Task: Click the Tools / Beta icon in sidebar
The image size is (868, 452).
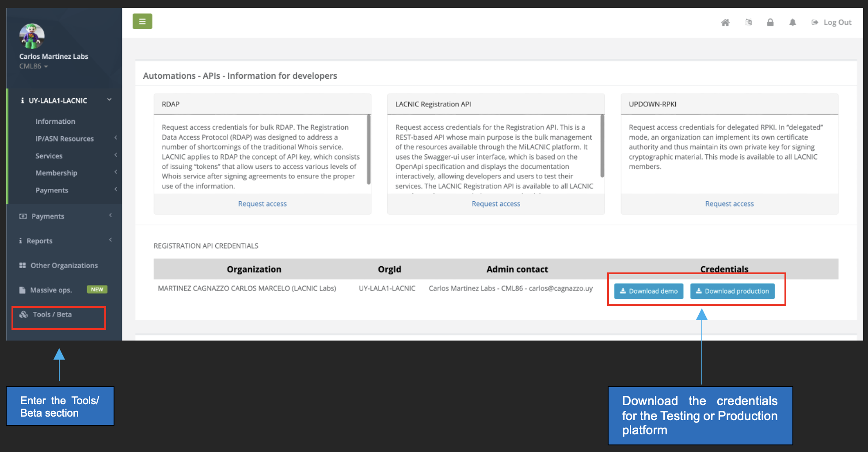Action: pyautogui.click(x=23, y=314)
